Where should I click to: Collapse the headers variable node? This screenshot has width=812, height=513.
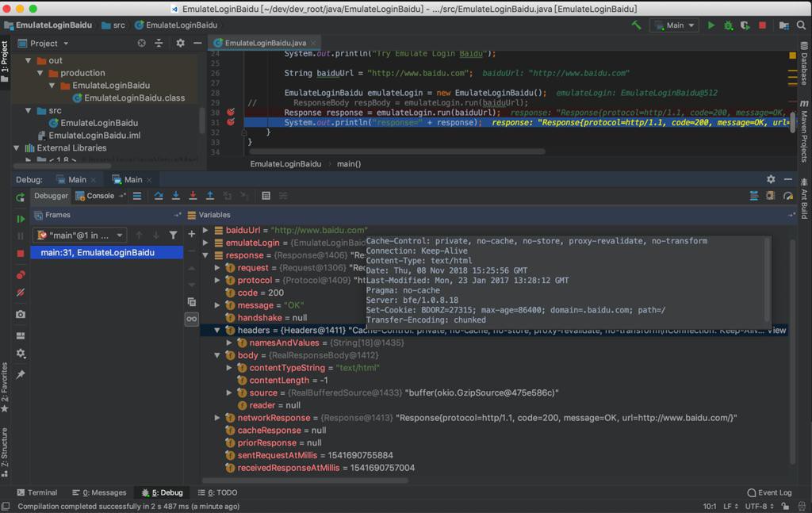[217, 331]
